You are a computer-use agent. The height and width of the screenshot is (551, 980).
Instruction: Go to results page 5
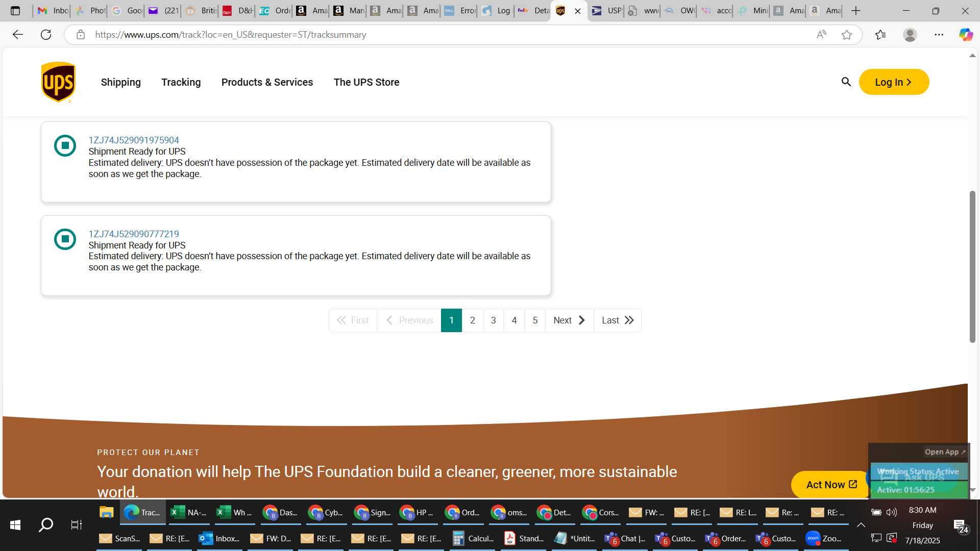pyautogui.click(x=535, y=320)
